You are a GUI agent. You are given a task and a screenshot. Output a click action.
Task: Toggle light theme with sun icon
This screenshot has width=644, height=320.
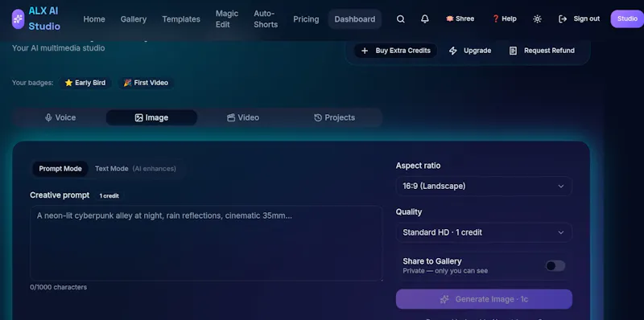tap(537, 18)
